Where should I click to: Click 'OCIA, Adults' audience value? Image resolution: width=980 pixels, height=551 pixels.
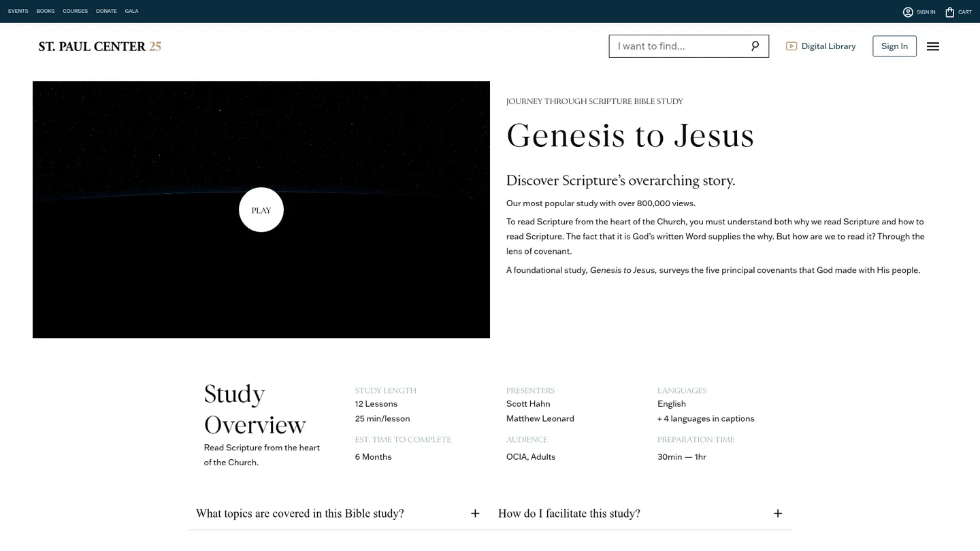[531, 457]
